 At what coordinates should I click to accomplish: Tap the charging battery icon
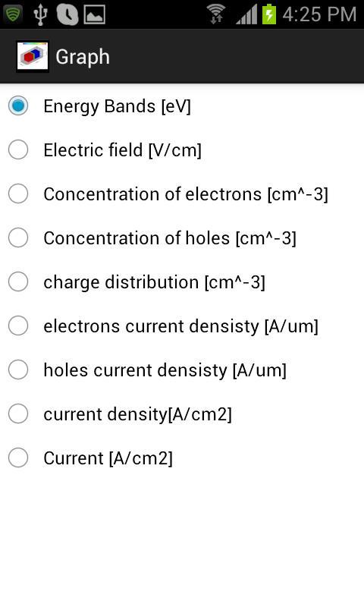point(269,14)
